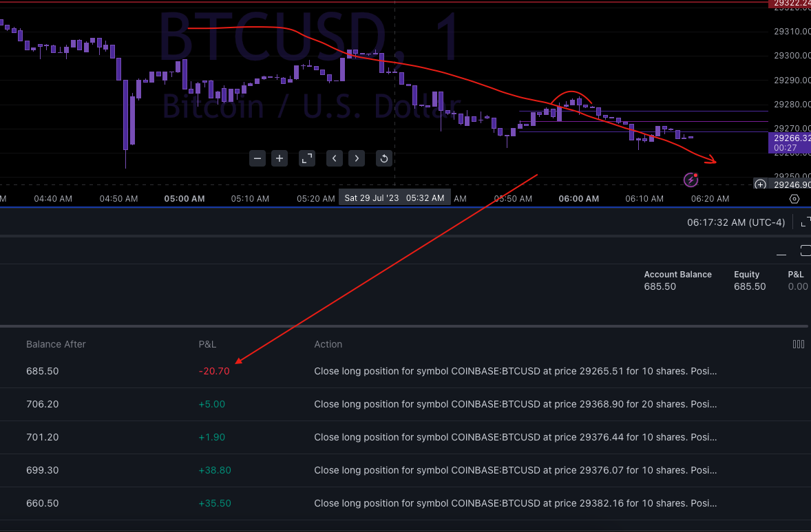
Task: Open the timezone selector showing UTC-4
Action: click(x=735, y=222)
